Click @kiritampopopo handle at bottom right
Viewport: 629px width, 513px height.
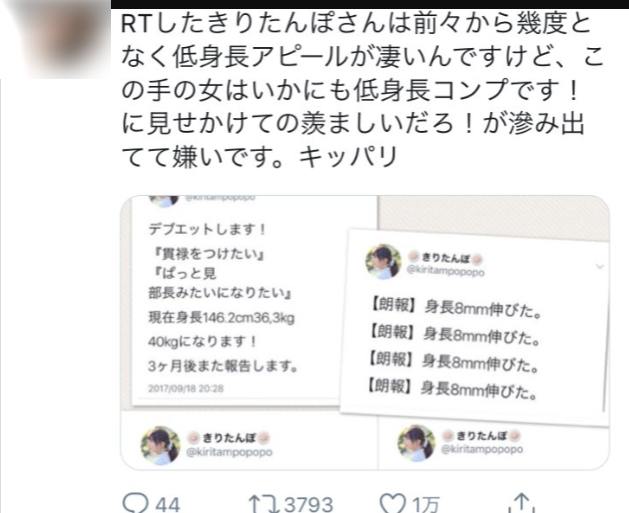[x=482, y=449]
